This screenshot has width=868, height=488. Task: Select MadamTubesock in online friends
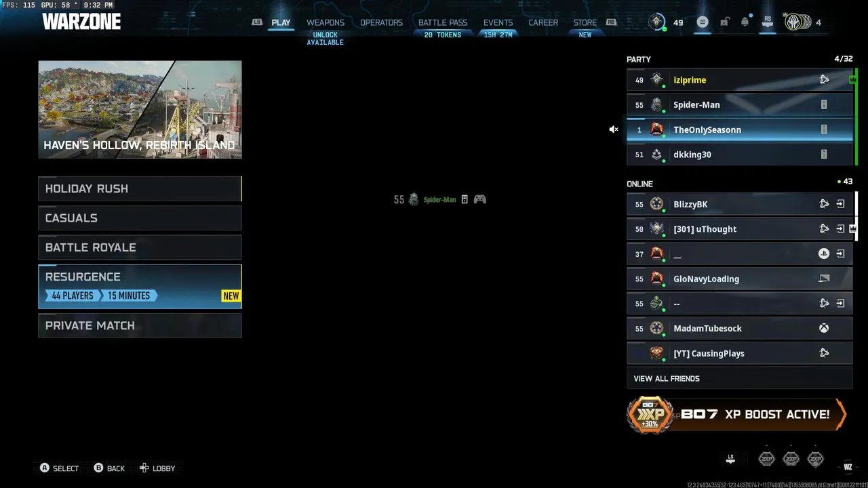click(x=740, y=328)
